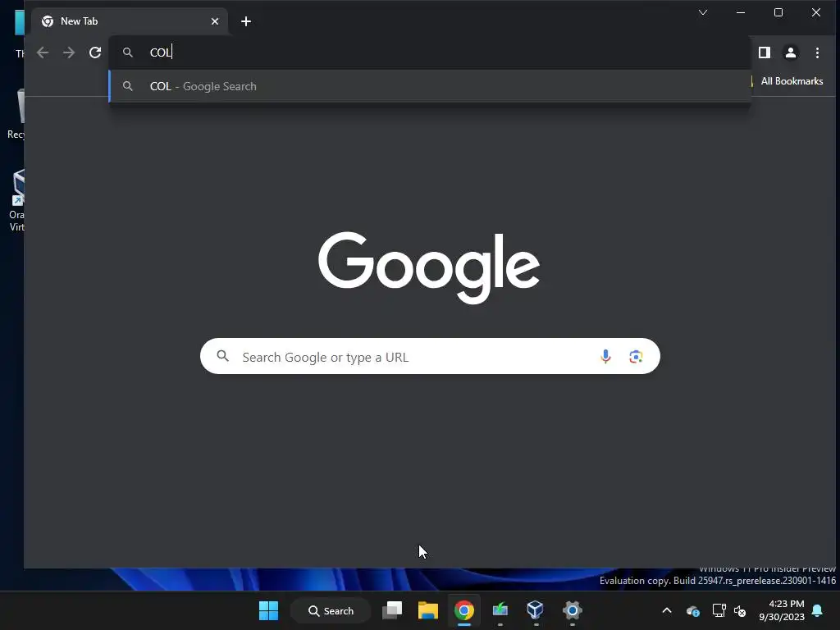
Task: Open the Windows Start menu
Action: tap(268, 610)
